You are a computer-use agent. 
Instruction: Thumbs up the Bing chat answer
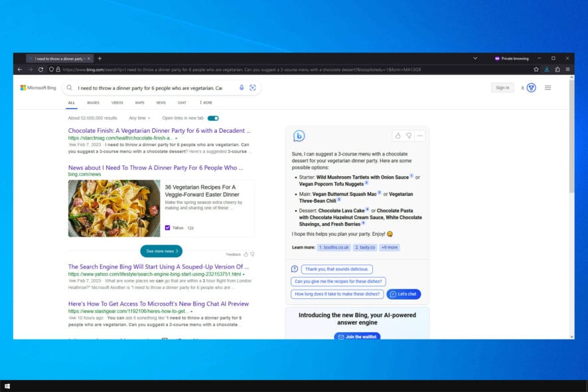pos(398,135)
